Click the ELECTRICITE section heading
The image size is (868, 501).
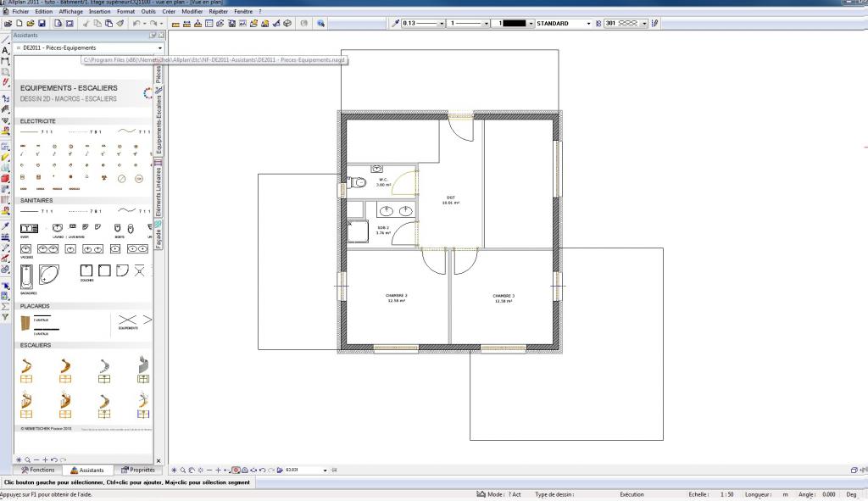(37, 121)
